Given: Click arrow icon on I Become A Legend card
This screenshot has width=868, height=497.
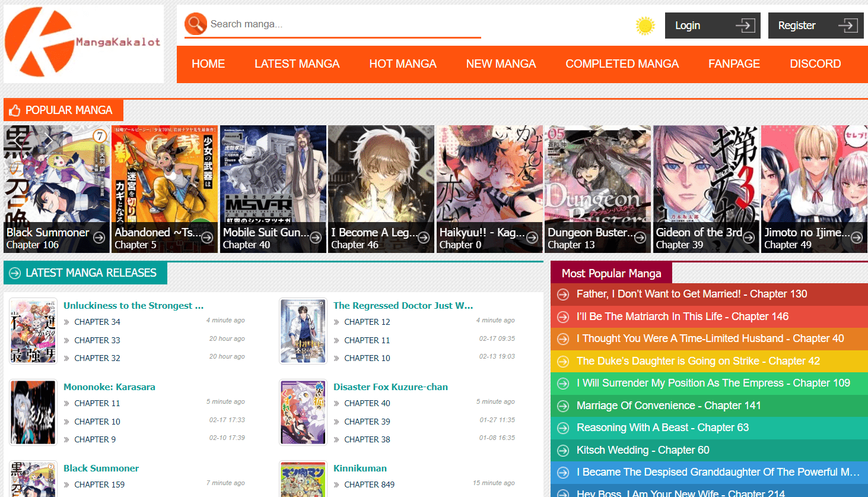Looking at the screenshot, I should pos(424,238).
